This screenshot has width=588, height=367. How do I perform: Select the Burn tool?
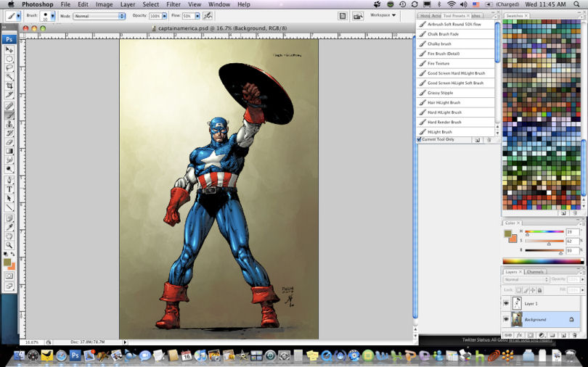coord(9,169)
